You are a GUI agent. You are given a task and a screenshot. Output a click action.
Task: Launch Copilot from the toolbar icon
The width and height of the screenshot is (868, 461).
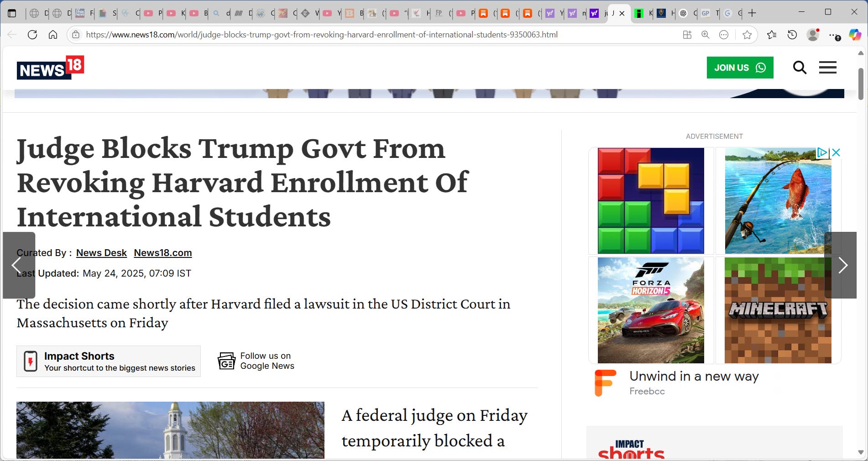click(855, 35)
